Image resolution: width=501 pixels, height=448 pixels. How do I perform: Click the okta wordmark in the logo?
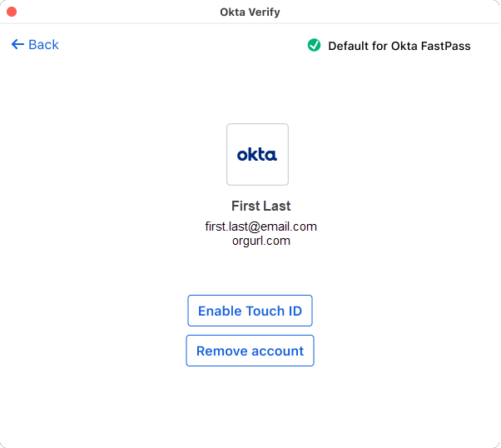tap(257, 154)
